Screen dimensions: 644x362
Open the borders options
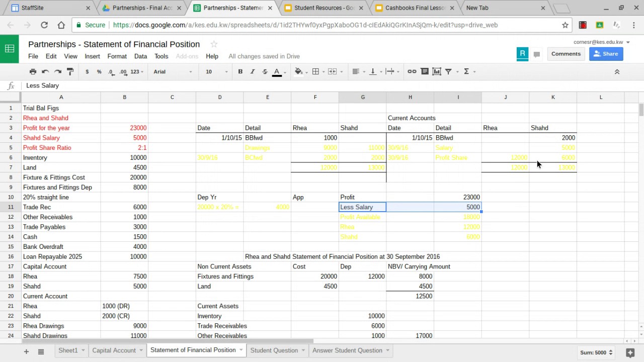click(x=315, y=72)
